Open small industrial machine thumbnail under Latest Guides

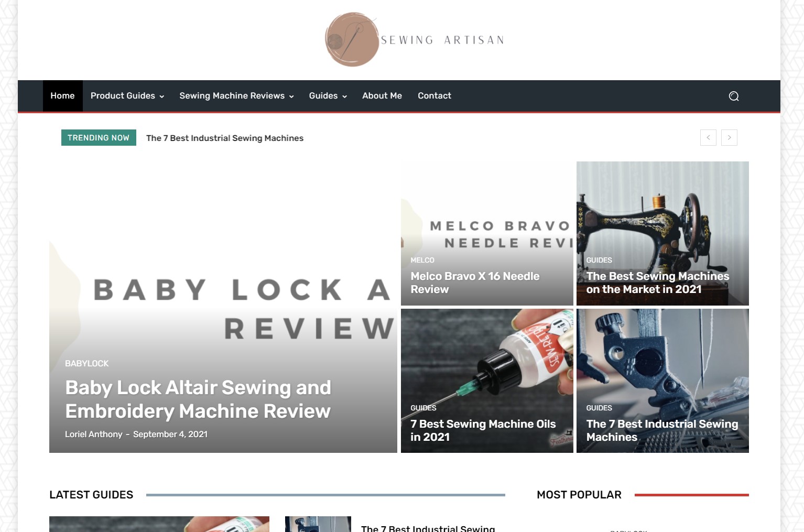[x=318, y=524]
